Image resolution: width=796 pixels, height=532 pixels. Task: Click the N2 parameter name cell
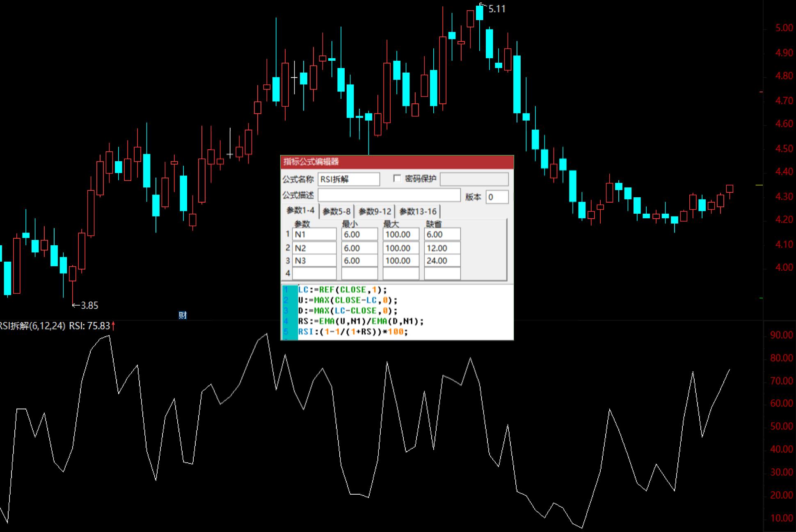pyautogui.click(x=314, y=248)
